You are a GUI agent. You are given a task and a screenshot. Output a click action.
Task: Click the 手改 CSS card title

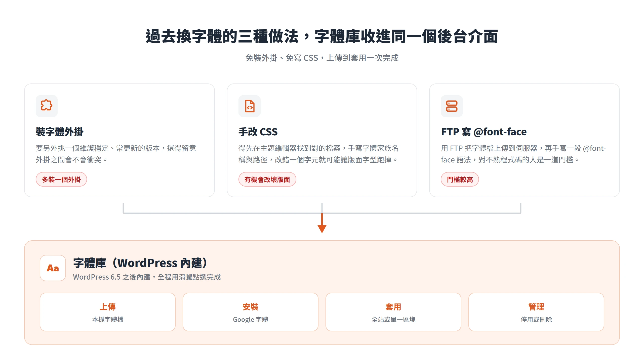tap(258, 132)
